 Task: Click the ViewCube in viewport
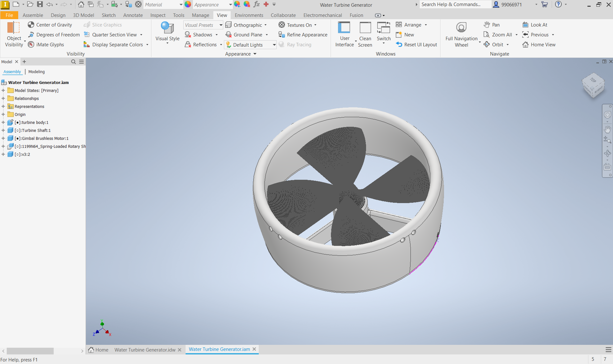click(593, 85)
